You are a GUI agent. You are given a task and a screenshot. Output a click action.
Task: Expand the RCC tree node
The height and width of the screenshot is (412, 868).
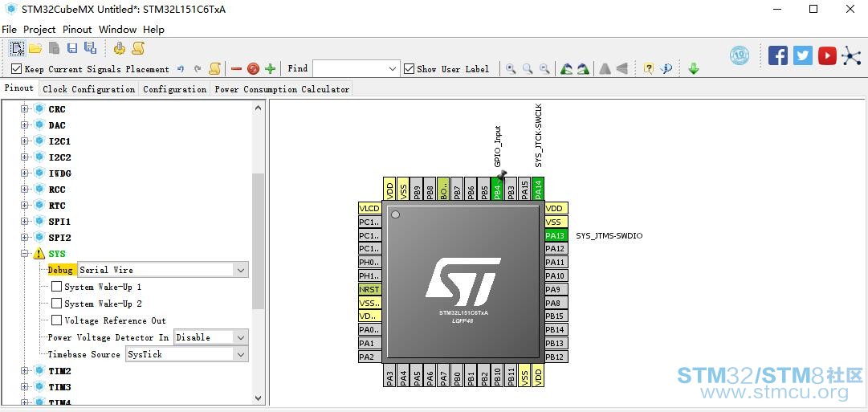pyautogui.click(x=24, y=190)
